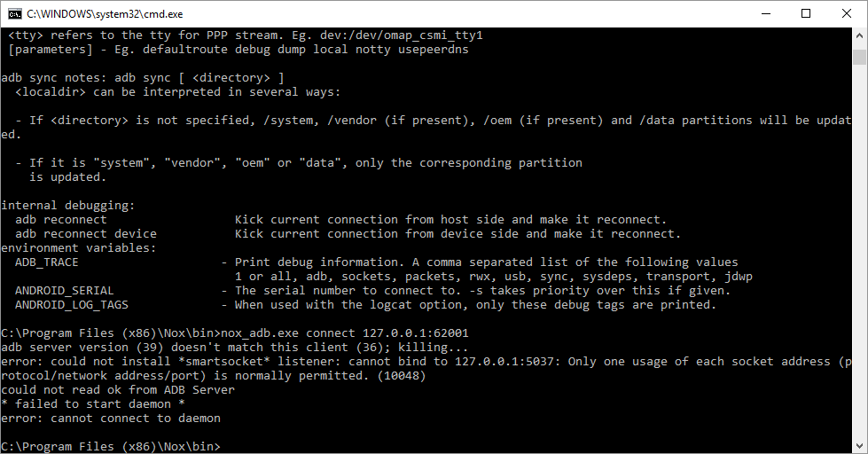This screenshot has height=454, width=868.
Task: Click the ADB_TRACE environment variable text
Action: [46, 262]
